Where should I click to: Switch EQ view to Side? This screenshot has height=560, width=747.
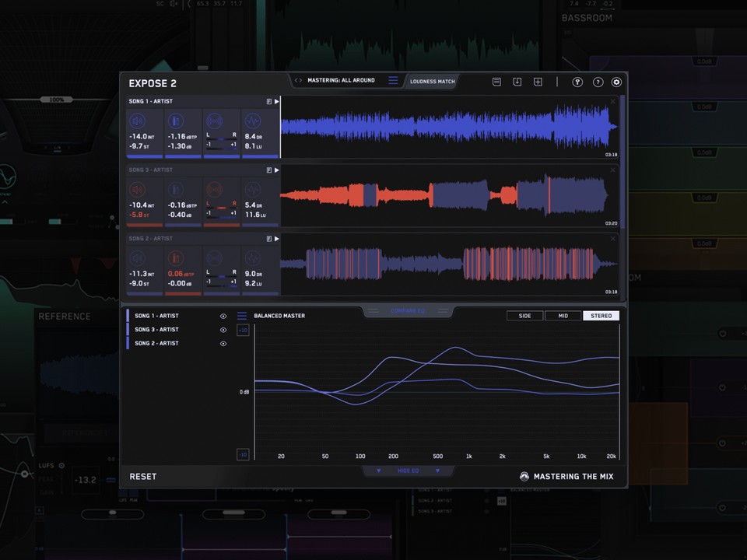(x=524, y=316)
